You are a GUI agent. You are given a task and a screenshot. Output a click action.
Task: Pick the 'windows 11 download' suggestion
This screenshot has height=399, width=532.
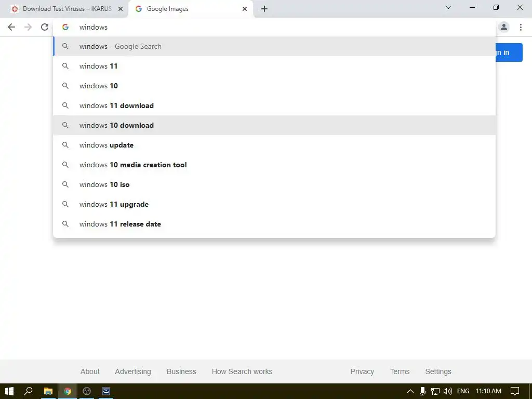pyautogui.click(x=274, y=105)
